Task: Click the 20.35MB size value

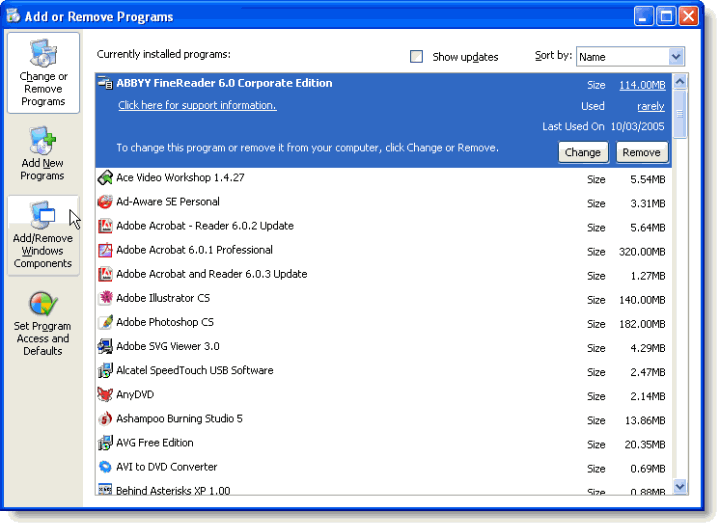Action: [645, 445]
